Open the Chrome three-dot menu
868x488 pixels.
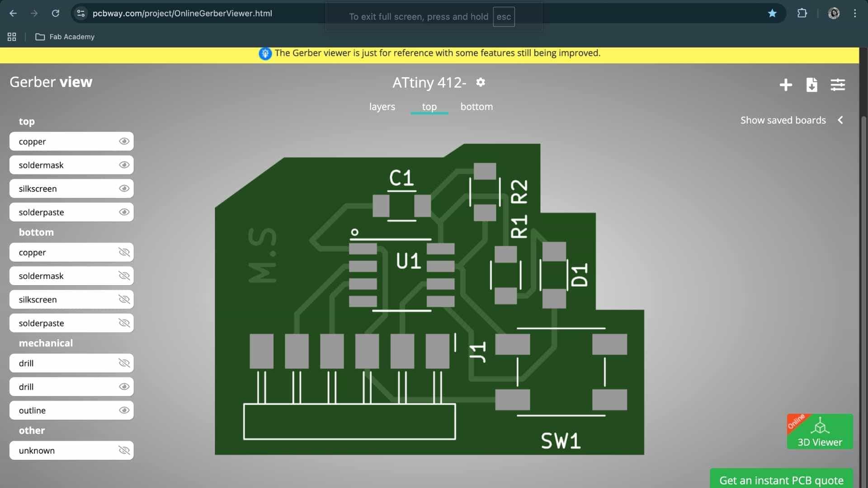click(x=855, y=14)
